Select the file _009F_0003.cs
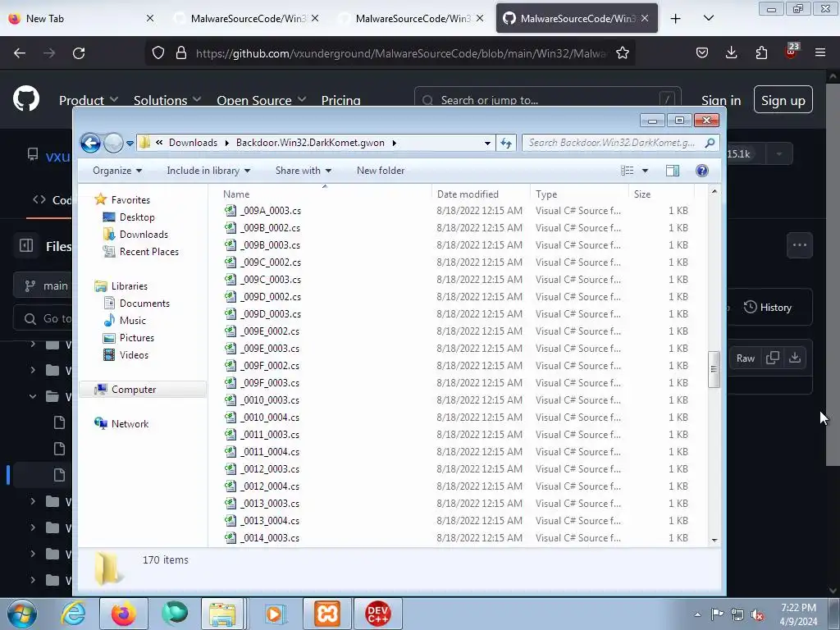This screenshot has height=630, width=840. click(x=269, y=382)
